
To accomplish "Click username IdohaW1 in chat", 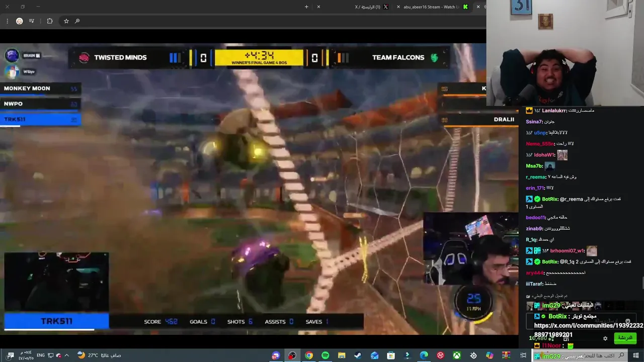I will click(x=544, y=155).
